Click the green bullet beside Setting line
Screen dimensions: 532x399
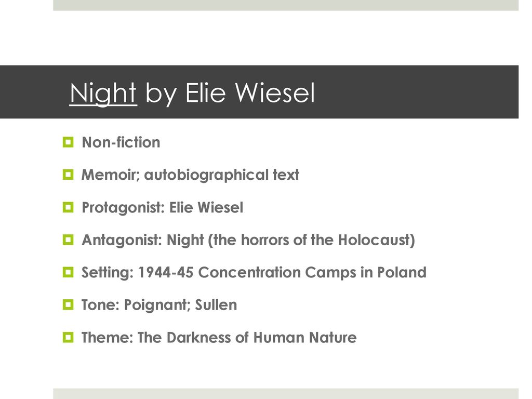point(68,272)
